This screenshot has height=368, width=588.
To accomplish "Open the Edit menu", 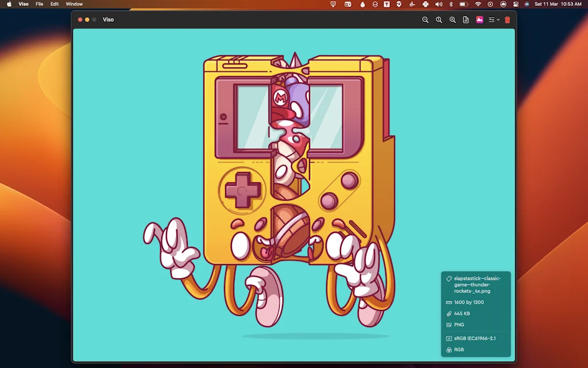I will click(x=55, y=4).
